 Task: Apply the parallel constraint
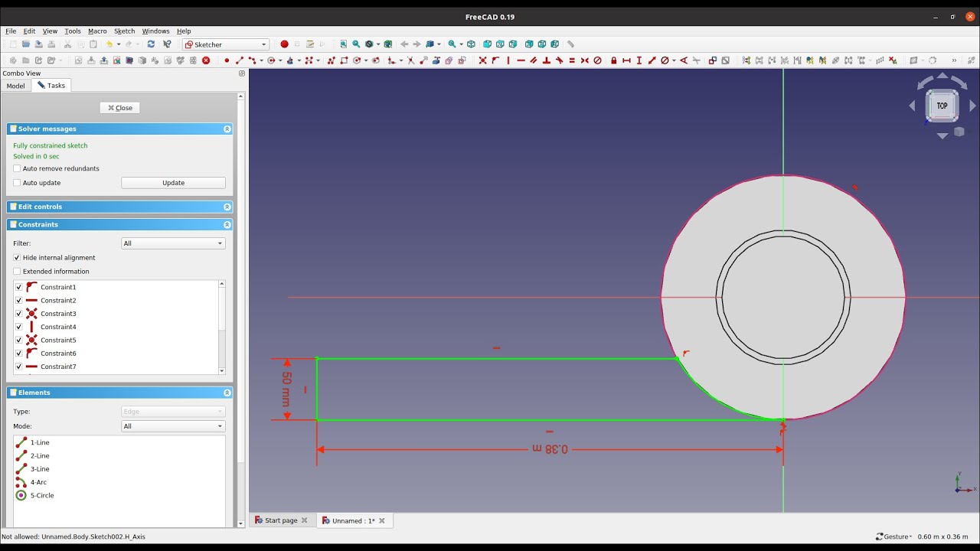click(x=534, y=60)
